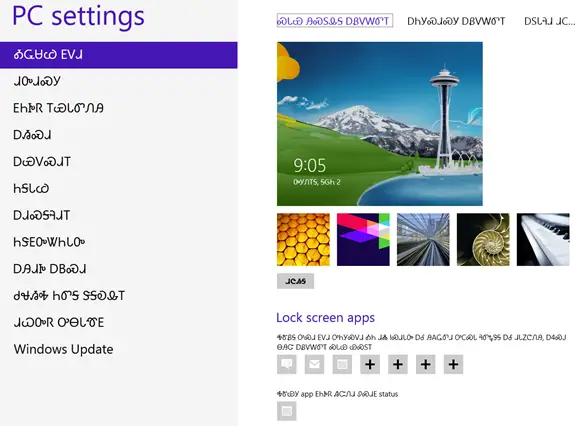Image resolution: width=575 pixels, height=426 pixels.
Task: Change the detailed status app calendar icon
Action: pyautogui.click(x=286, y=411)
